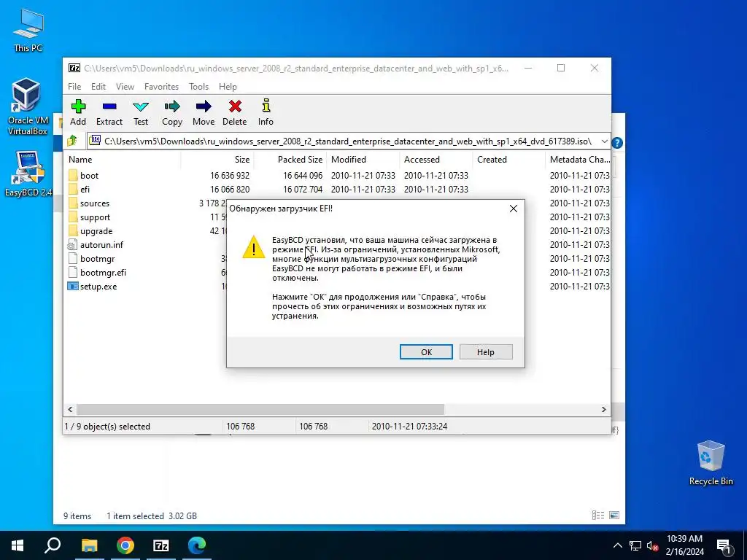
Task: Sort by the Accessed column header
Action: point(436,160)
